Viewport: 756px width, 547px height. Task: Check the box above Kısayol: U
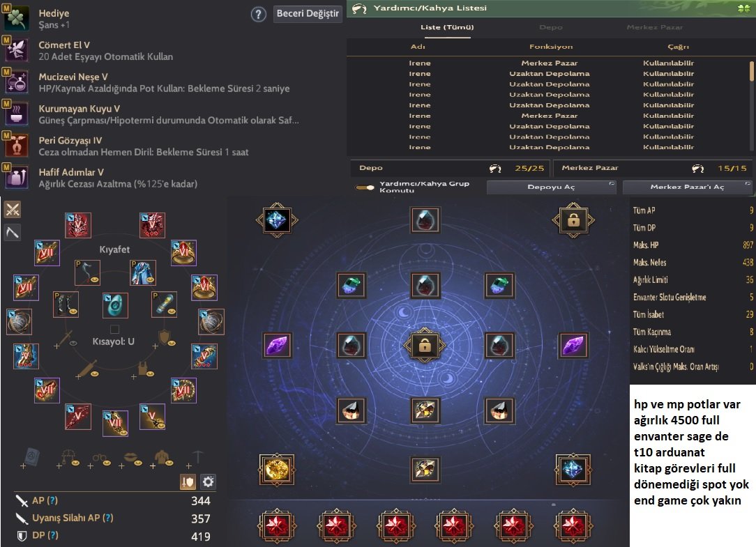115,330
